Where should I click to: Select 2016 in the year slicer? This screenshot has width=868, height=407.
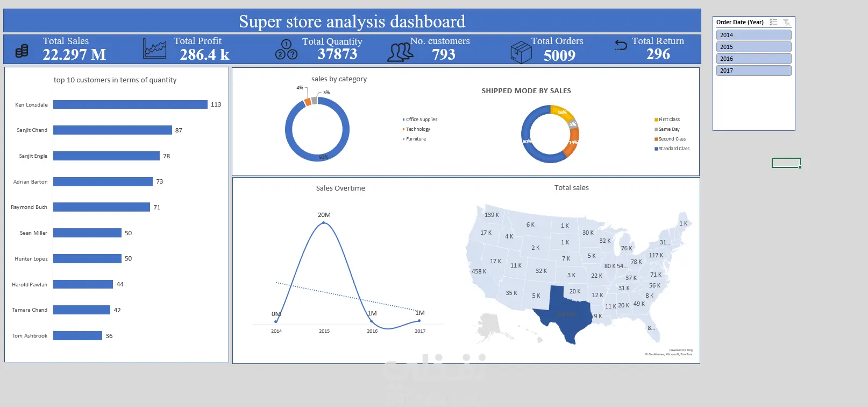[x=753, y=59]
